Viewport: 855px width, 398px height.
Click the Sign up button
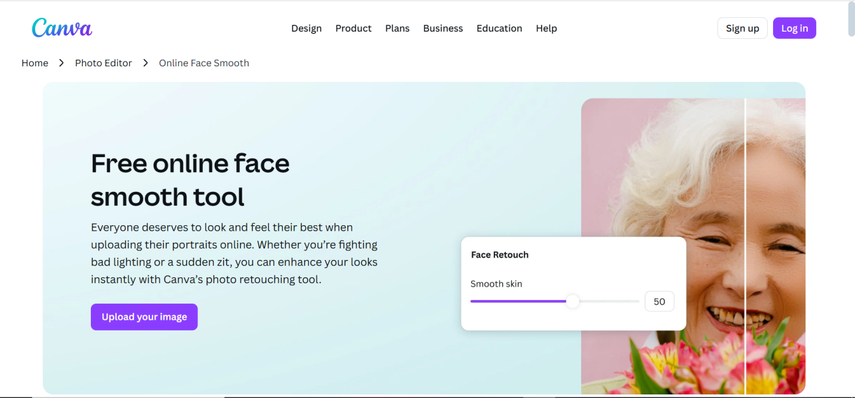tap(742, 28)
